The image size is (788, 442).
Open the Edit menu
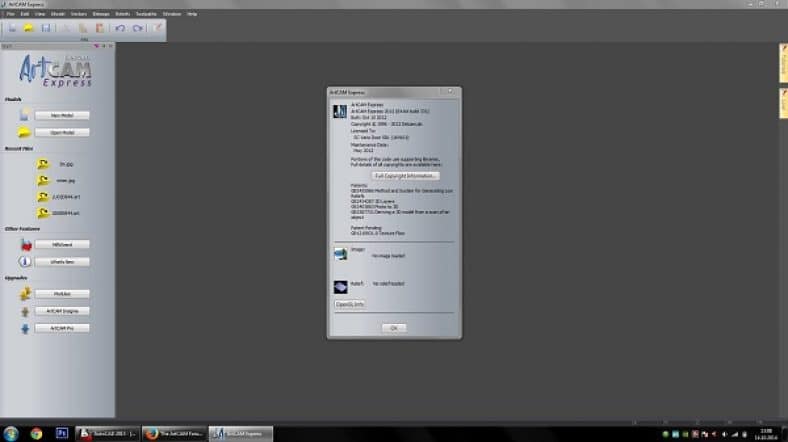25,14
